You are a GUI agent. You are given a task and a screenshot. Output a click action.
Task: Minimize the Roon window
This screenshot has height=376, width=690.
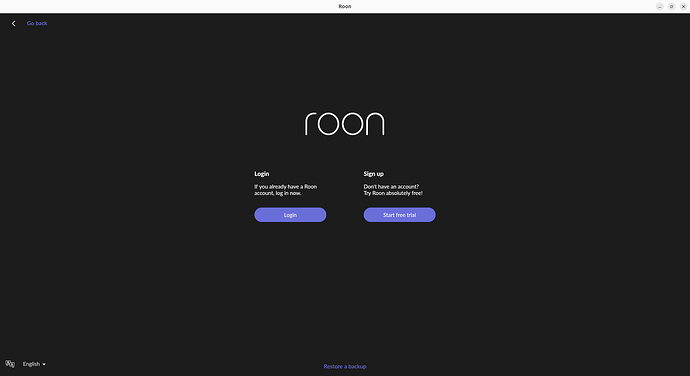pos(659,6)
